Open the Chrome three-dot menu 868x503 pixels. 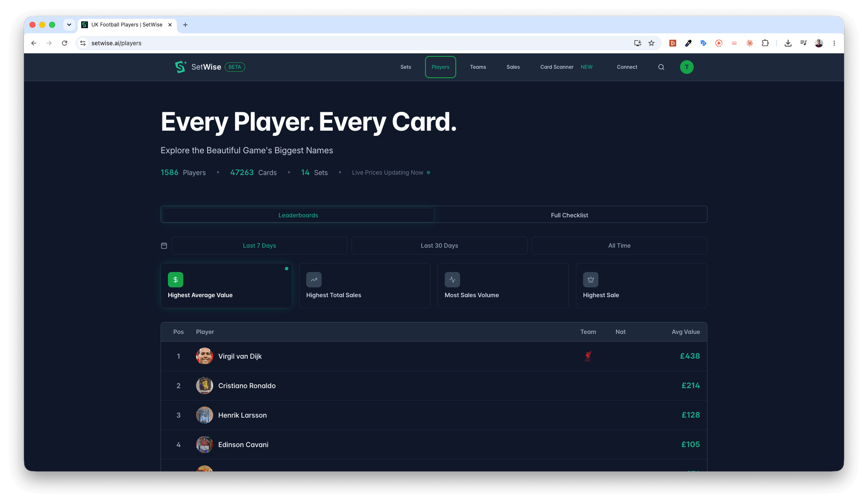[834, 43]
